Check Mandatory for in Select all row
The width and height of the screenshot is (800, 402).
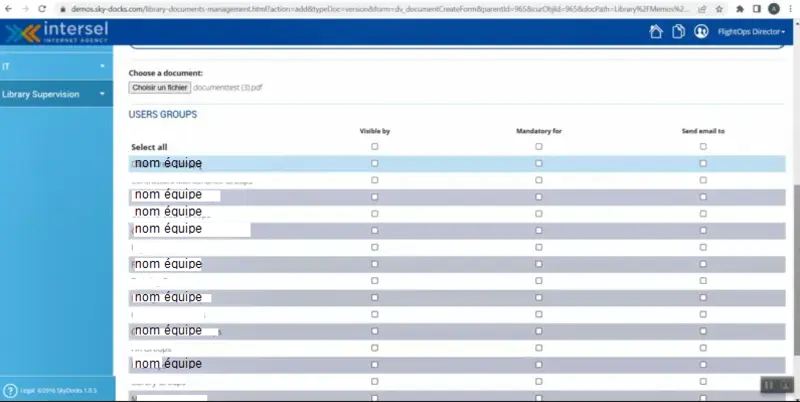click(x=539, y=146)
